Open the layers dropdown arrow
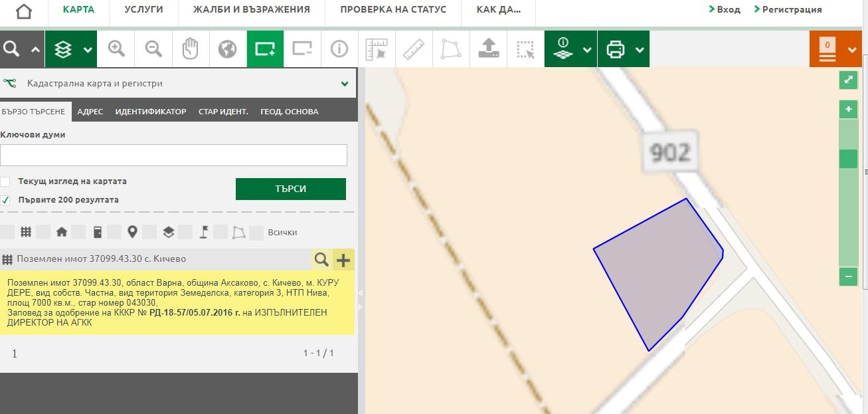The width and height of the screenshot is (868, 414). pos(88,50)
